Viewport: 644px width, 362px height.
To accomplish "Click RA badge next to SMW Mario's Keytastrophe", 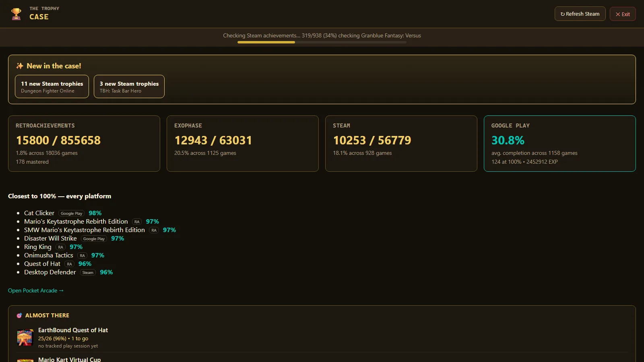I will point(154,230).
